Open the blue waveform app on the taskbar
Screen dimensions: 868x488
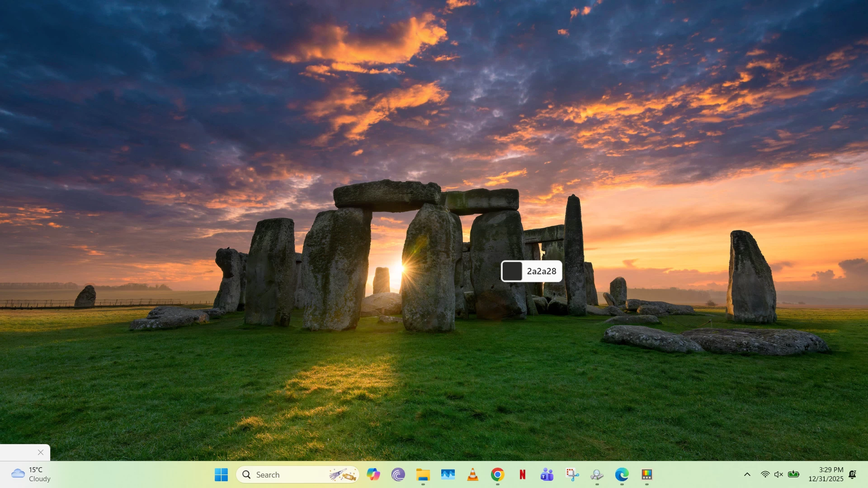coord(448,474)
